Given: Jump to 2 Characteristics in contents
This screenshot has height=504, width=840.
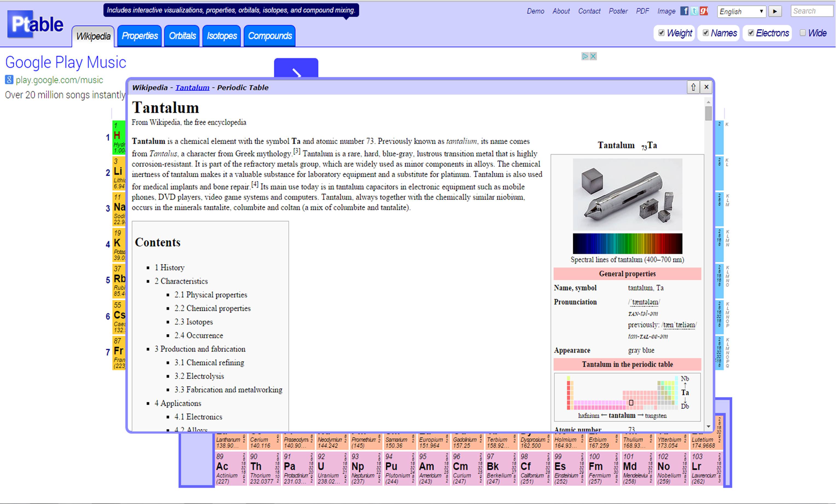Looking at the screenshot, I should (x=181, y=281).
